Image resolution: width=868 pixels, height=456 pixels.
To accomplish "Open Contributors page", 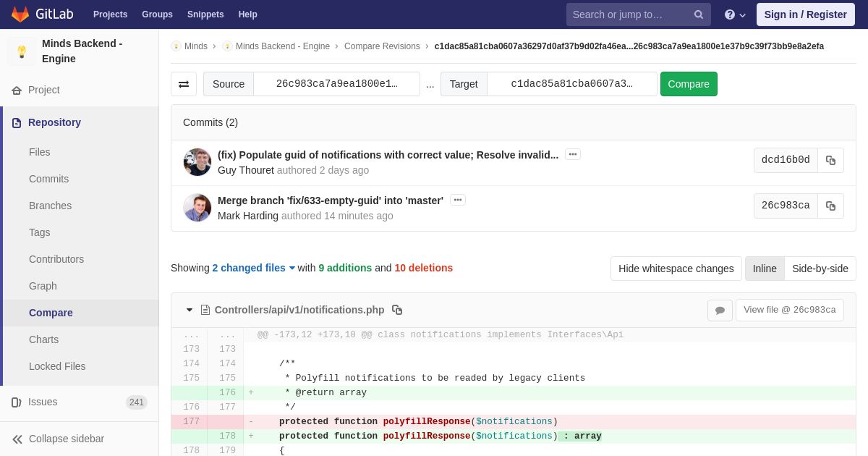I will (56, 259).
